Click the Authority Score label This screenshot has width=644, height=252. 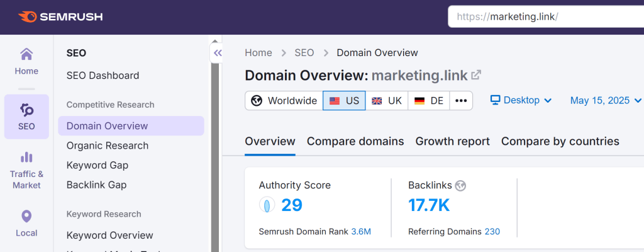pos(294,185)
